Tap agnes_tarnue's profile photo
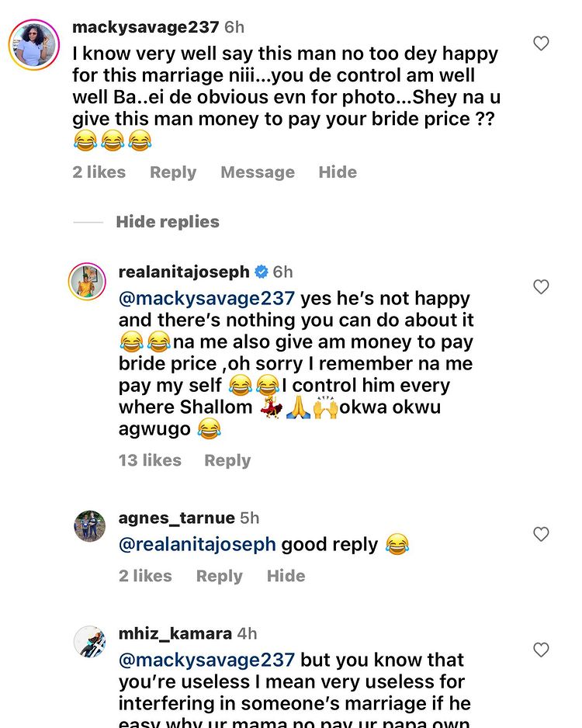The height and width of the screenshot is (728, 582). 90,526
